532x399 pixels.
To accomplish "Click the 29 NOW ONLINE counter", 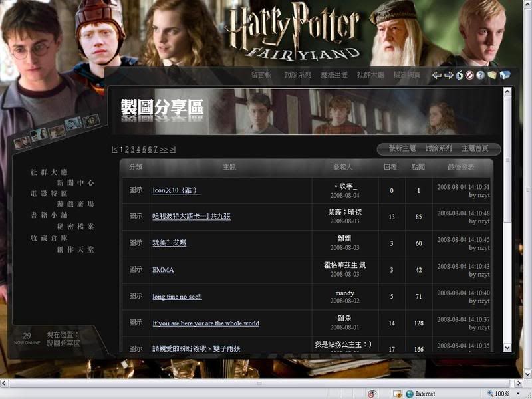I will (x=27, y=338).
